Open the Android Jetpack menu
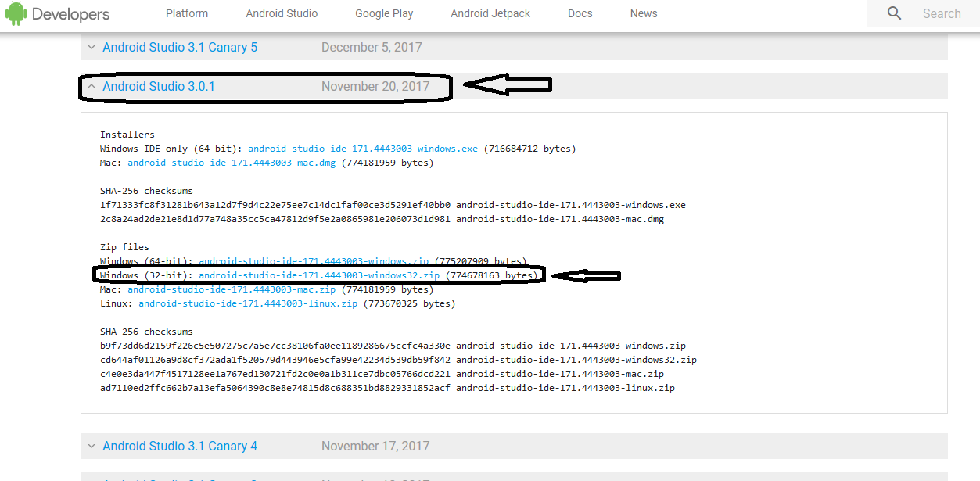This screenshot has width=980, height=481. pyautogui.click(x=490, y=13)
